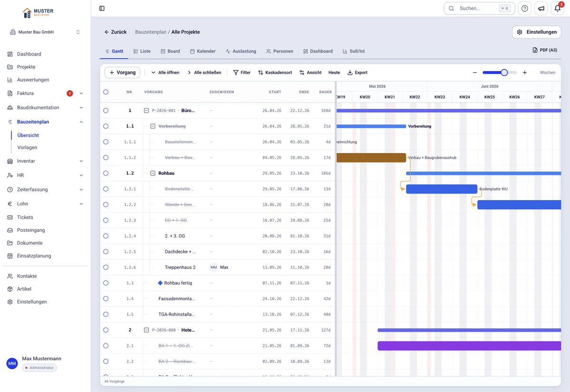Open the Muster Bau GmbH company switcher
The width and height of the screenshot is (570, 392).
click(x=45, y=32)
